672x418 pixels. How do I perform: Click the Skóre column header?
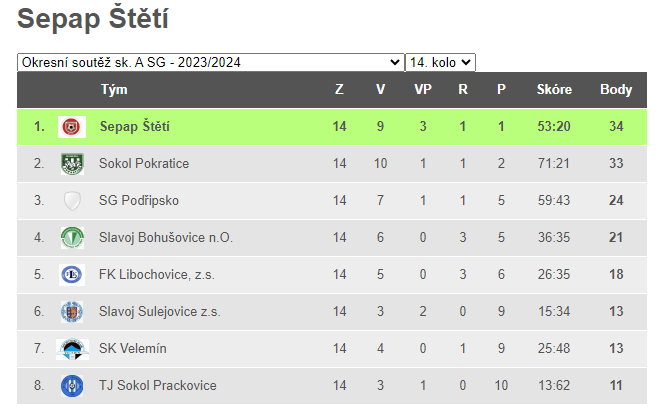pyautogui.click(x=554, y=89)
